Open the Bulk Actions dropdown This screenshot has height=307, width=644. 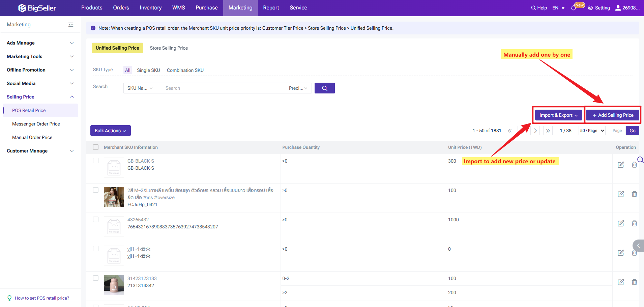tap(110, 131)
